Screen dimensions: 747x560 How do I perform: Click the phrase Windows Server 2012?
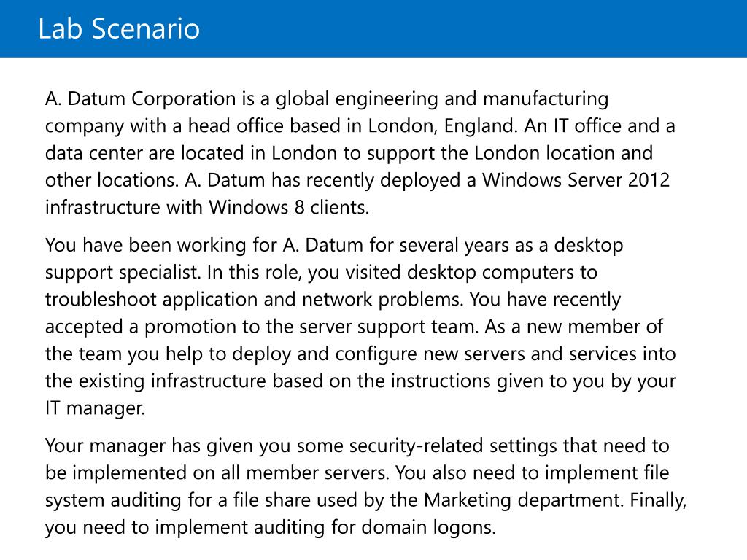pyautogui.click(x=576, y=180)
